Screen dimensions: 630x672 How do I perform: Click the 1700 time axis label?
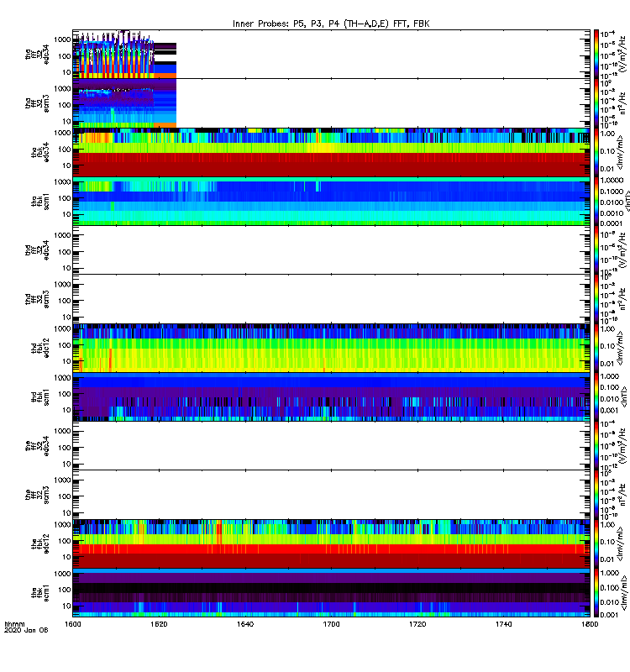click(x=331, y=624)
